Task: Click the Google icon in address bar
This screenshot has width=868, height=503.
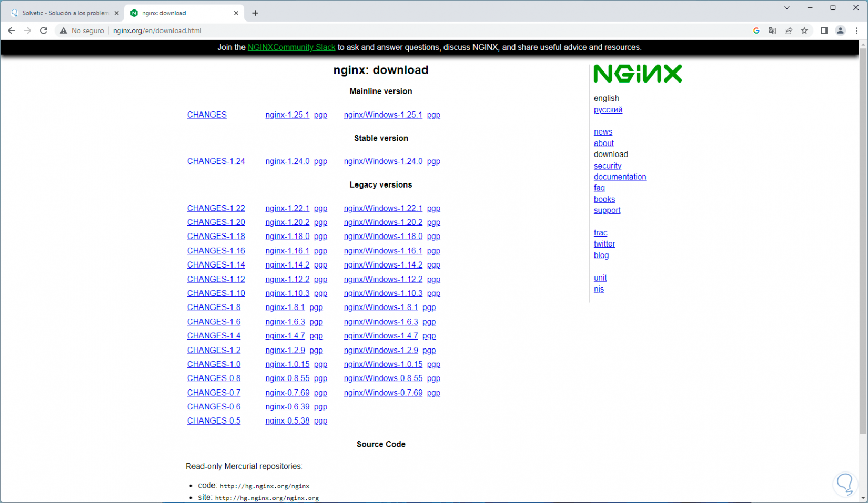Action: click(756, 30)
